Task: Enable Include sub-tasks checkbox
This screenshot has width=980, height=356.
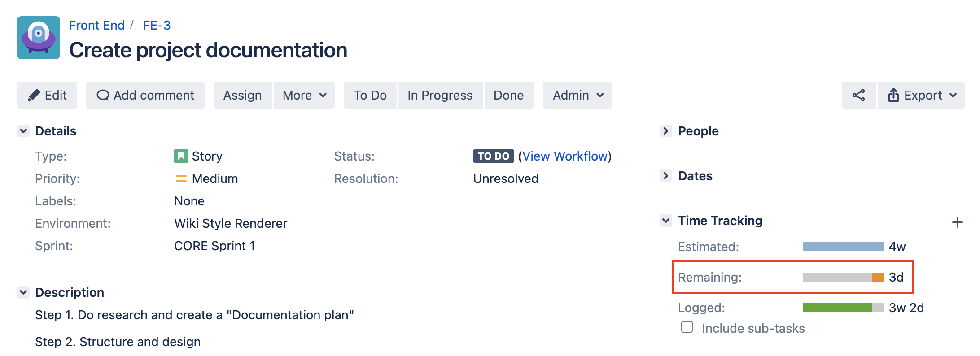Action: click(x=687, y=327)
